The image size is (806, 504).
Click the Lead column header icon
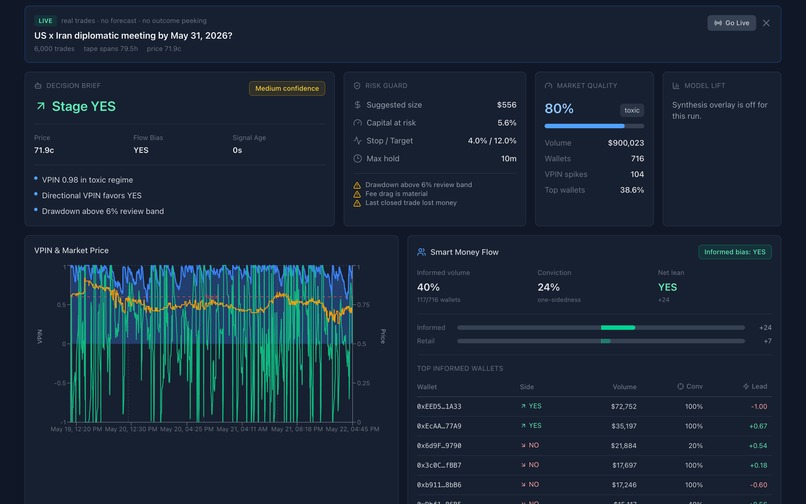pos(745,386)
